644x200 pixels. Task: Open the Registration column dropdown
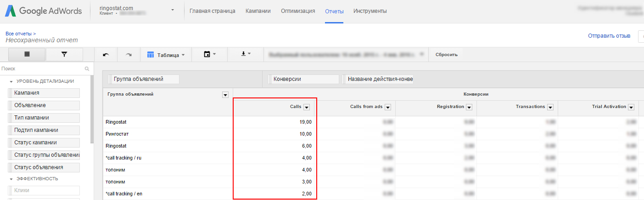469,107
